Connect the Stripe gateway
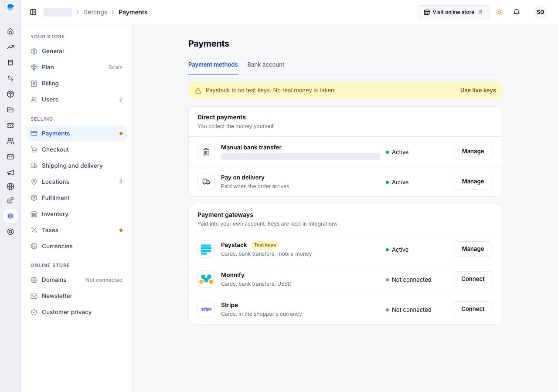558x392 pixels. click(x=473, y=309)
